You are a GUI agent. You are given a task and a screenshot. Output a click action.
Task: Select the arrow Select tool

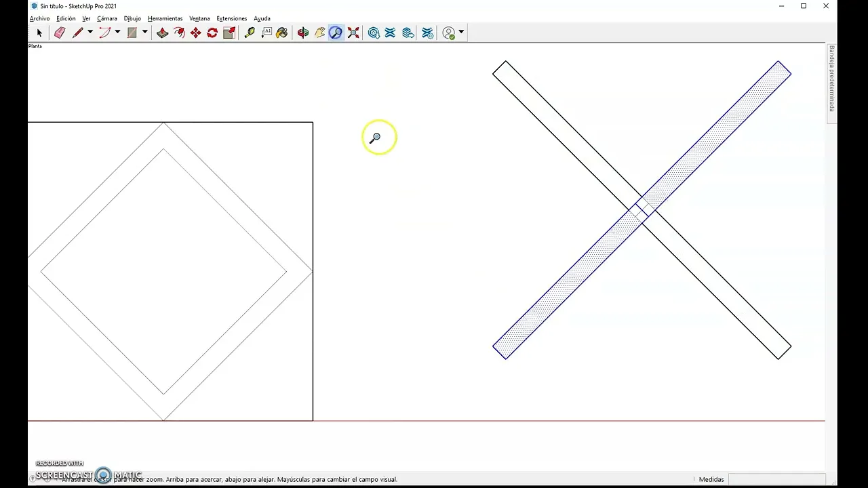(39, 33)
